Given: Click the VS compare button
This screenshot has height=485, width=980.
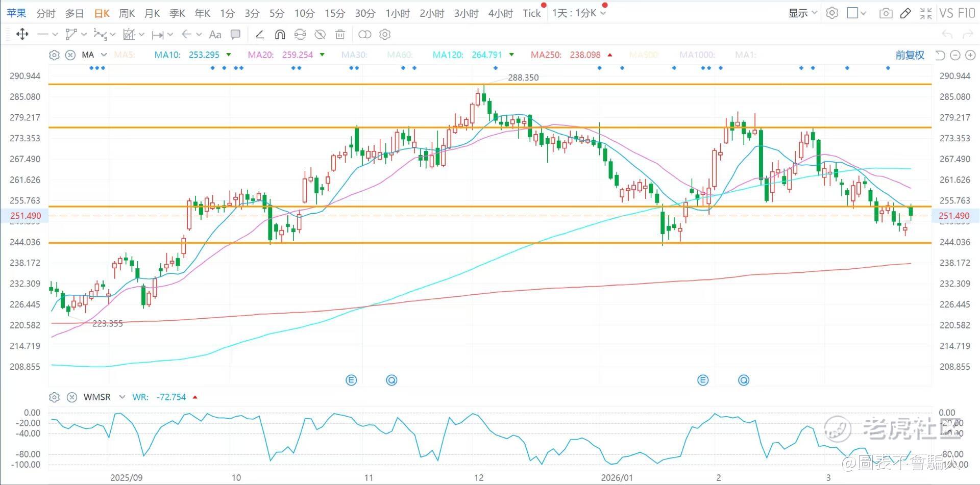Looking at the screenshot, I should [946, 13].
